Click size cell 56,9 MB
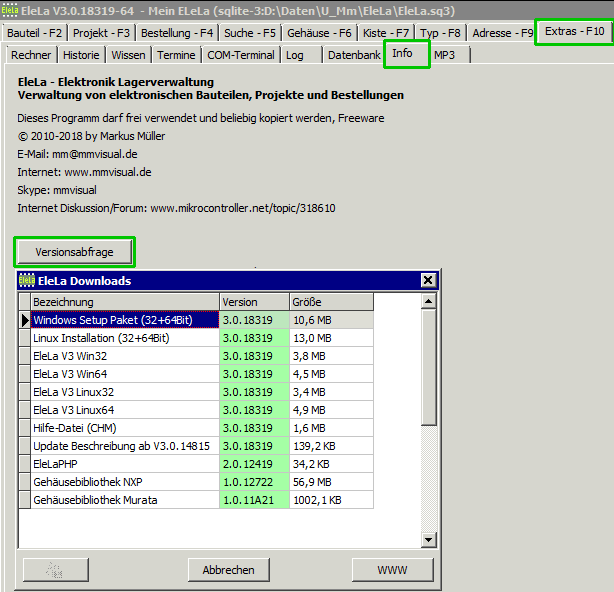The height and width of the screenshot is (592, 614). click(x=332, y=482)
